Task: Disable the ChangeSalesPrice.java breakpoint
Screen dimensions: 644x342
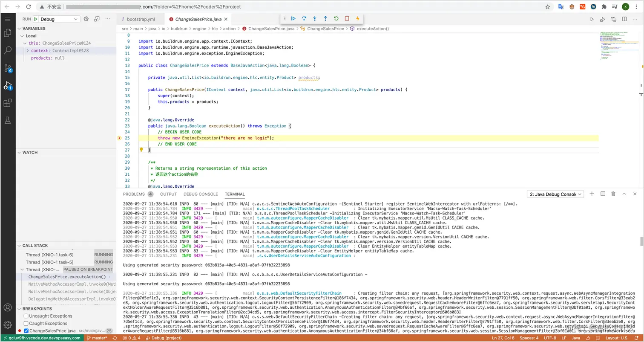Action: [x=26, y=331]
